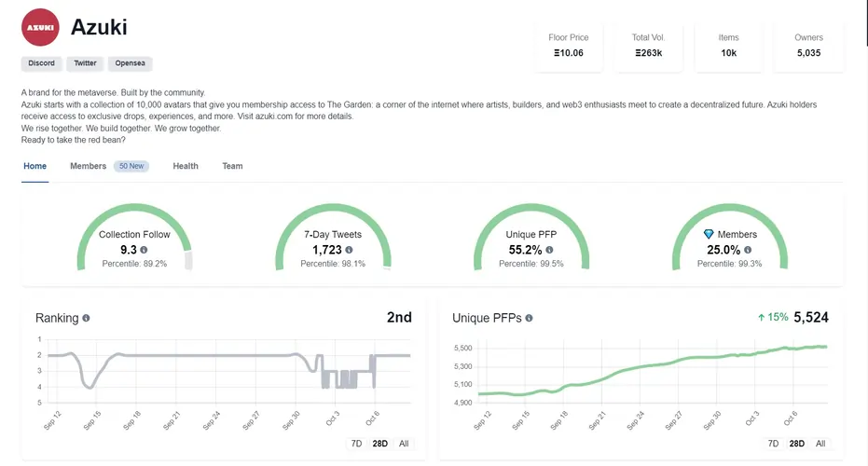Image resolution: width=868 pixels, height=466 pixels.
Task: Open the Opensea link button
Action: point(131,63)
